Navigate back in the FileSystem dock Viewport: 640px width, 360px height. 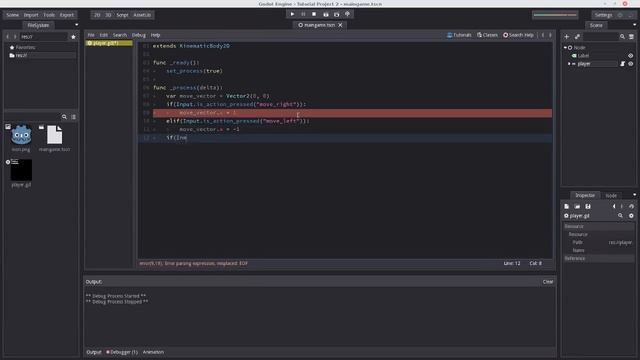coord(7,37)
